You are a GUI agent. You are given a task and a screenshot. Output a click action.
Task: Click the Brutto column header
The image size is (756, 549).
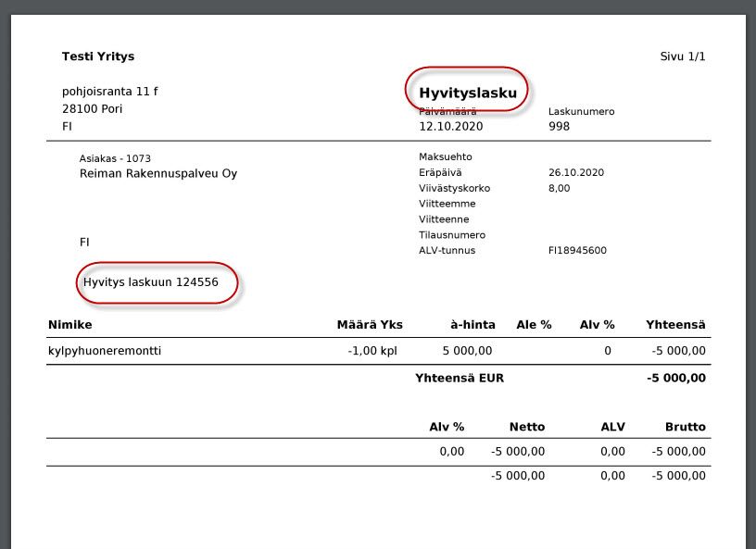click(x=685, y=427)
